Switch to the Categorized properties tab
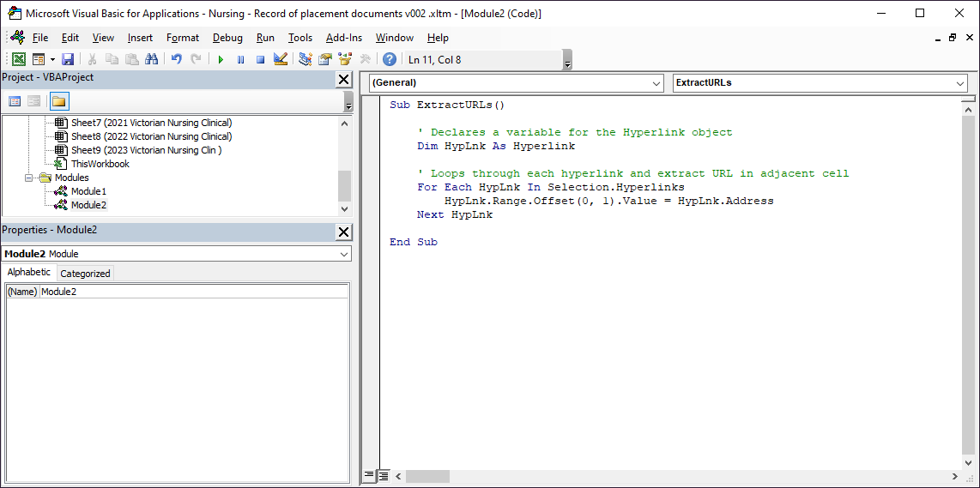This screenshot has width=980, height=488. [x=85, y=273]
